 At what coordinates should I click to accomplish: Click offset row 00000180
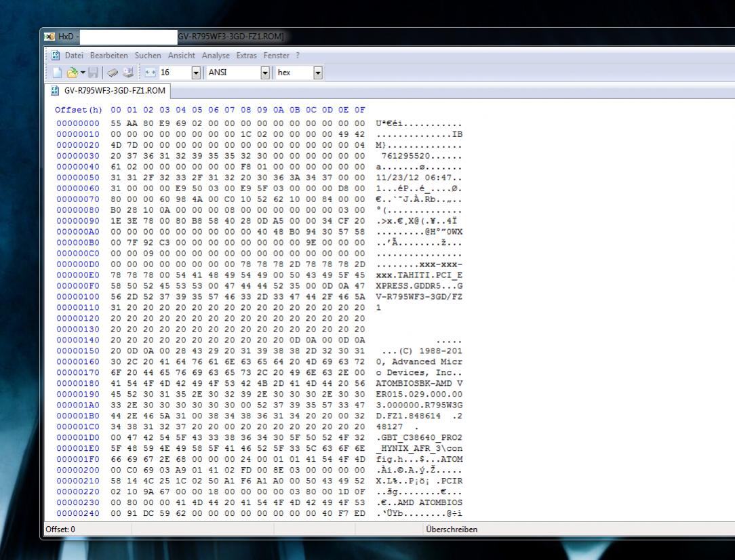(x=78, y=383)
